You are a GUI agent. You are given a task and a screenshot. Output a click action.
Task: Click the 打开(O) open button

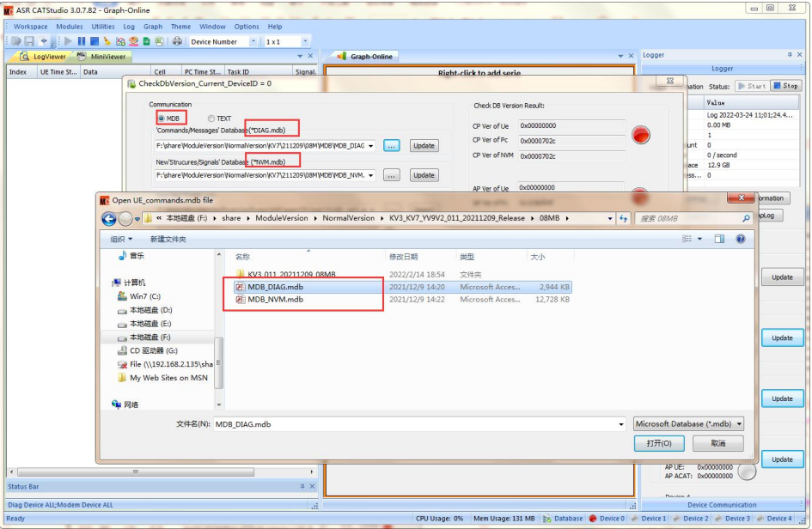coord(659,443)
